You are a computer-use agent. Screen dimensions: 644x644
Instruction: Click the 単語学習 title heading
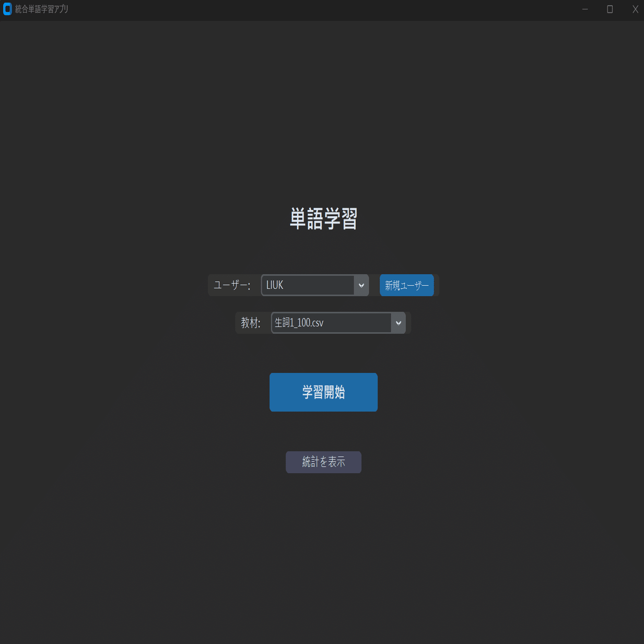pos(323,219)
